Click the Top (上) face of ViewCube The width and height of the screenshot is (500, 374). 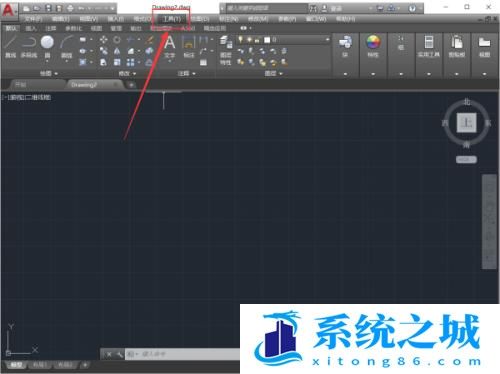click(466, 123)
